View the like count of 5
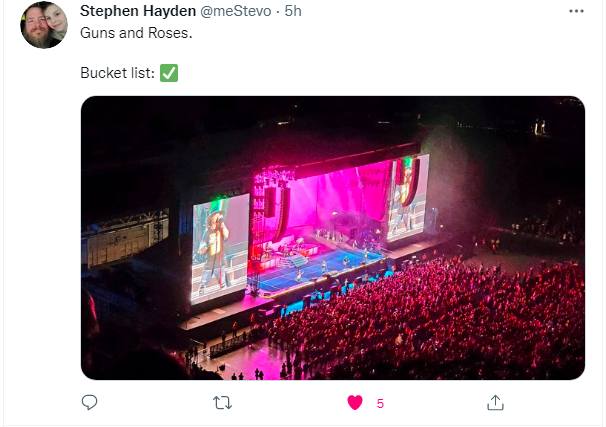The height and width of the screenshot is (427, 606). coord(380,403)
